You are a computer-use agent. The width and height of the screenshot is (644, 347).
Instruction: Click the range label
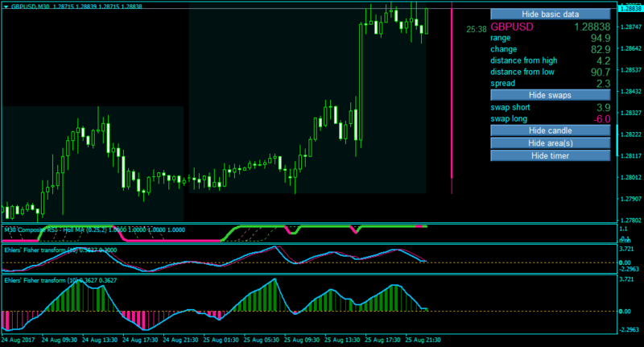500,38
